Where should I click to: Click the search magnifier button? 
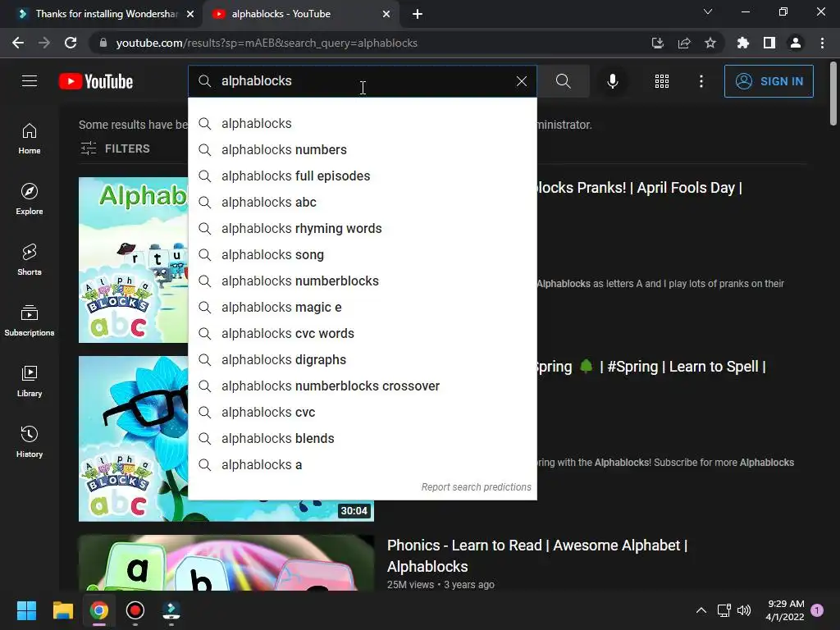[563, 81]
